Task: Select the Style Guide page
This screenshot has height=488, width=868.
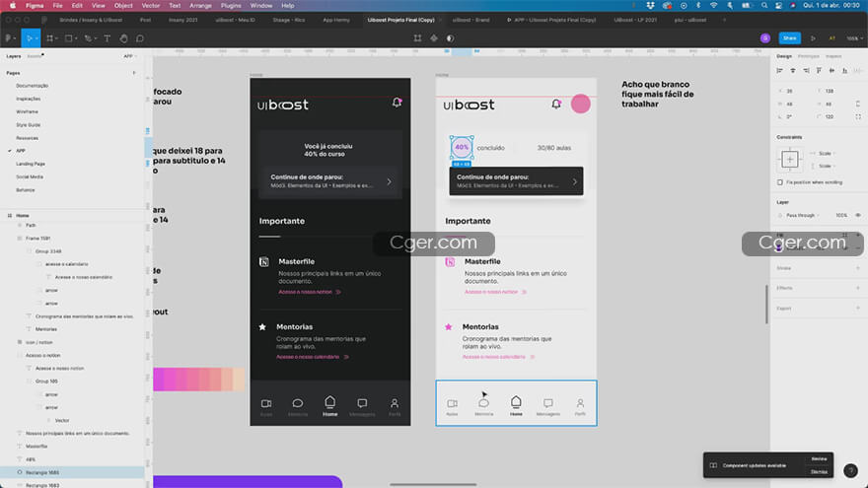Action: pos(29,125)
